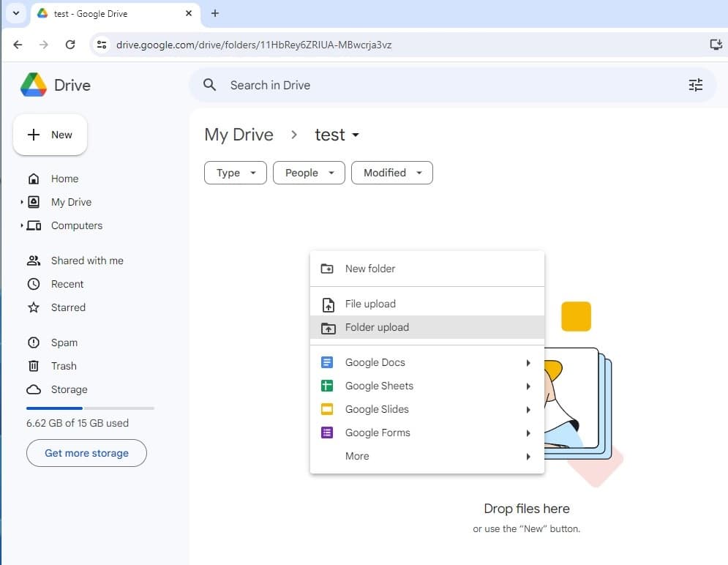Click the Get more storage button
The height and width of the screenshot is (565, 728).
(x=86, y=453)
